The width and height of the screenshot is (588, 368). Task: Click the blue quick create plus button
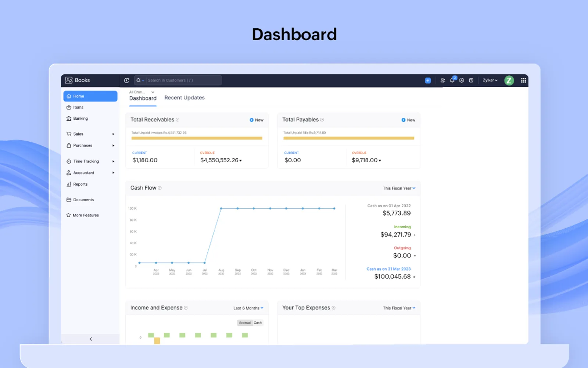click(428, 81)
